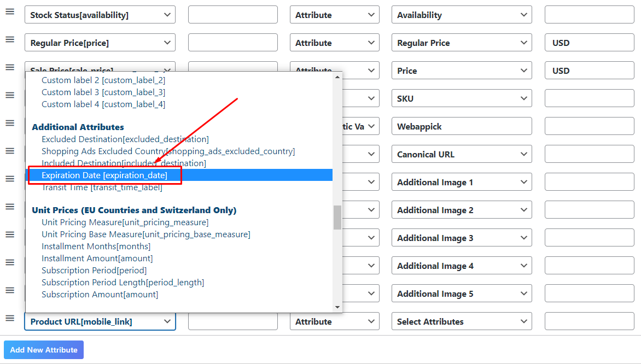Select Expiration Date [expiration_date] from the list
Screen dimensions: 641x364
[104, 175]
